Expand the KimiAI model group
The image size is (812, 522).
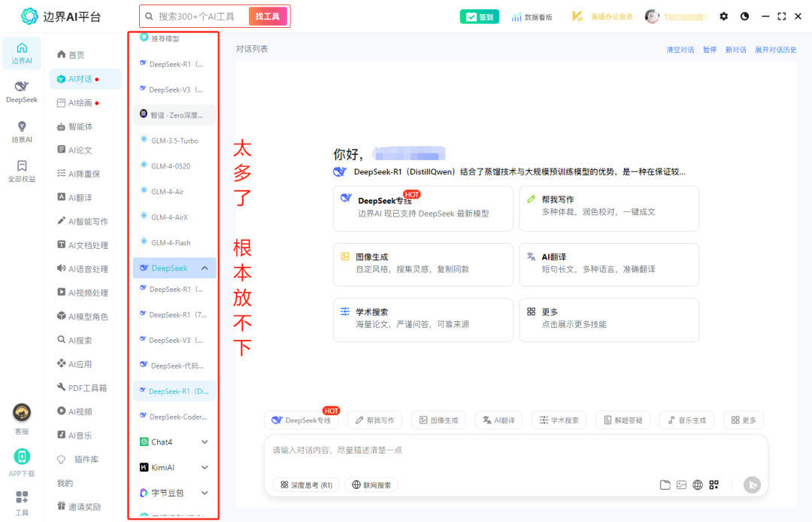pos(205,468)
